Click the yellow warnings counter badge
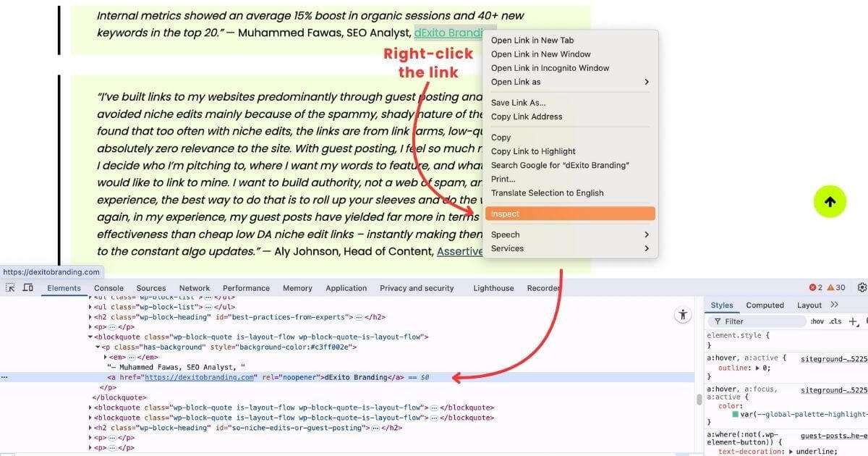868x456 pixels. click(833, 287)
